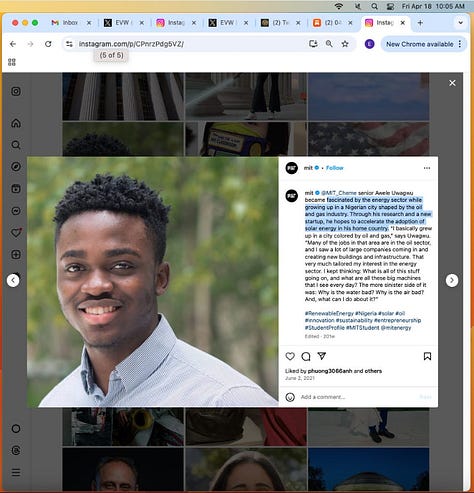Go to next post arrow

coord(452,280)
